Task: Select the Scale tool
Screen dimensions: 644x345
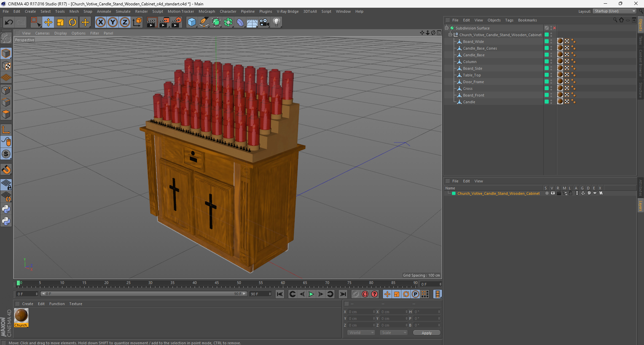Action: coord(60,22)
